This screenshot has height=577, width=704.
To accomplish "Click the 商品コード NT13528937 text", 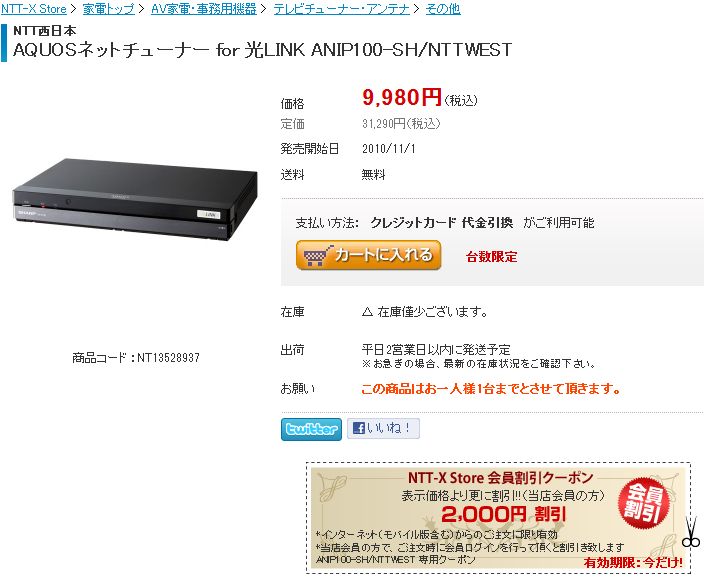I will click(x=136, y=358).
